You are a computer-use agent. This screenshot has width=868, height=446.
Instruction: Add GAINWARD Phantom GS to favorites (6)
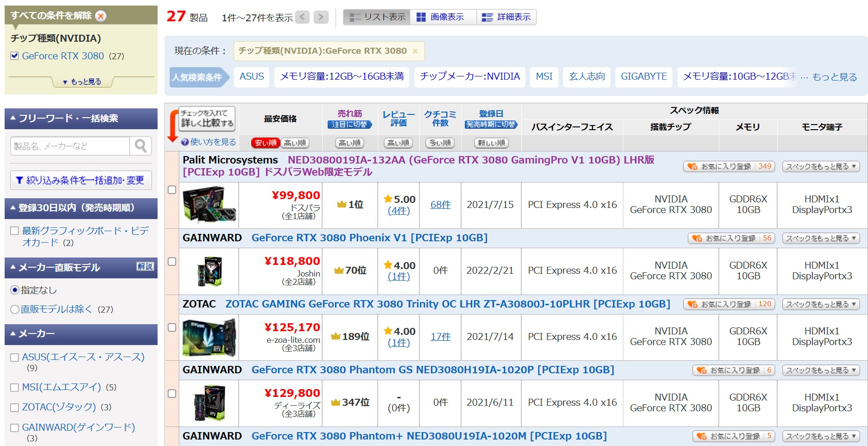(x=733, y=371)
